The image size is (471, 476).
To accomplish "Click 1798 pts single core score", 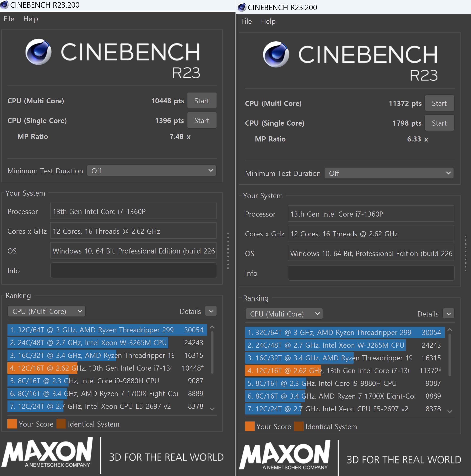I will (x=407, y=123).
